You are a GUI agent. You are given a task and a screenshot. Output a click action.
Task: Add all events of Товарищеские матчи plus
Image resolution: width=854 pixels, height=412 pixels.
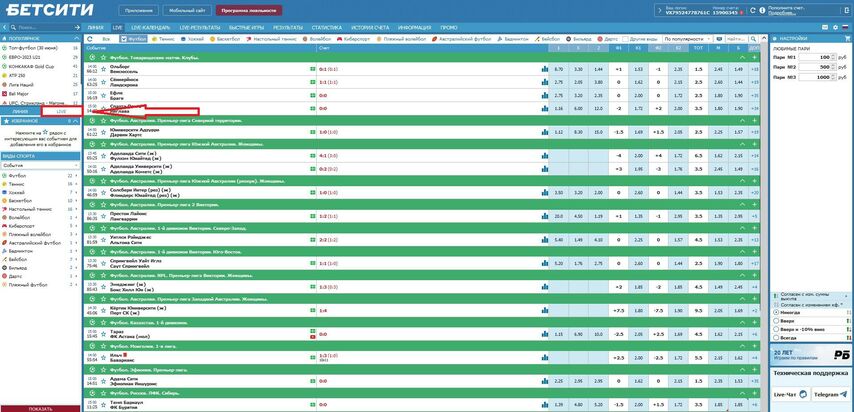pyautogui.click(x=754, y=58)
